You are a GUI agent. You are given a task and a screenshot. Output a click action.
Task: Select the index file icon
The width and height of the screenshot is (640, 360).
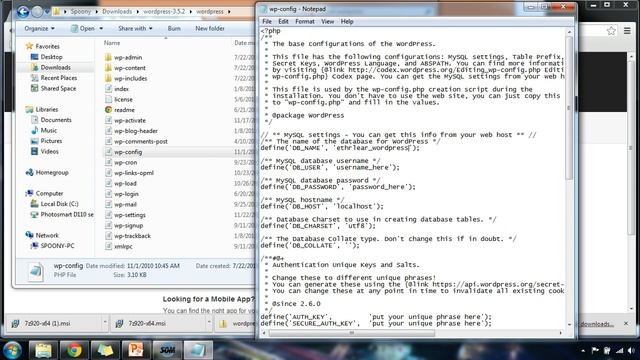tap(108, 89)
